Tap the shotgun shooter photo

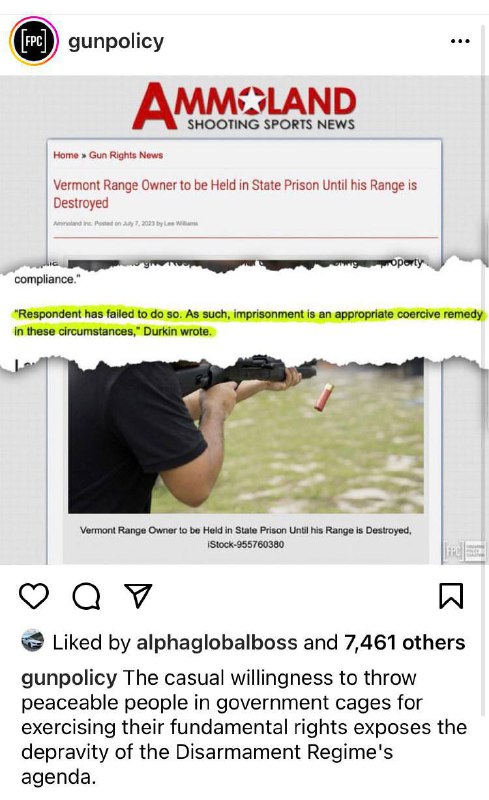246,436
